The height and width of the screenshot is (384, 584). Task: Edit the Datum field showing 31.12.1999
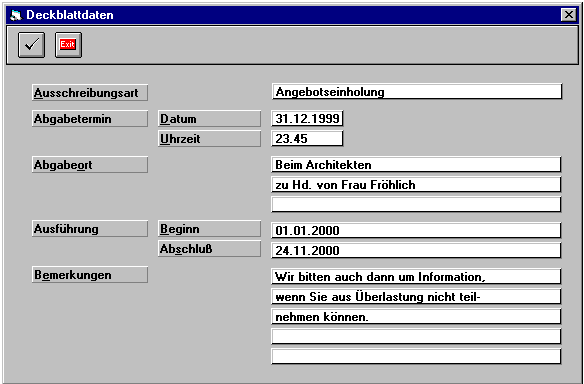[x=307, y=118]
